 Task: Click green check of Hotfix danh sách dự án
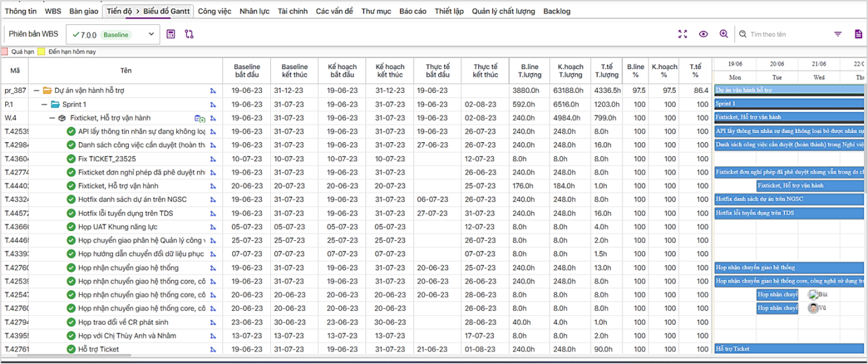click(x=71, y=199)
